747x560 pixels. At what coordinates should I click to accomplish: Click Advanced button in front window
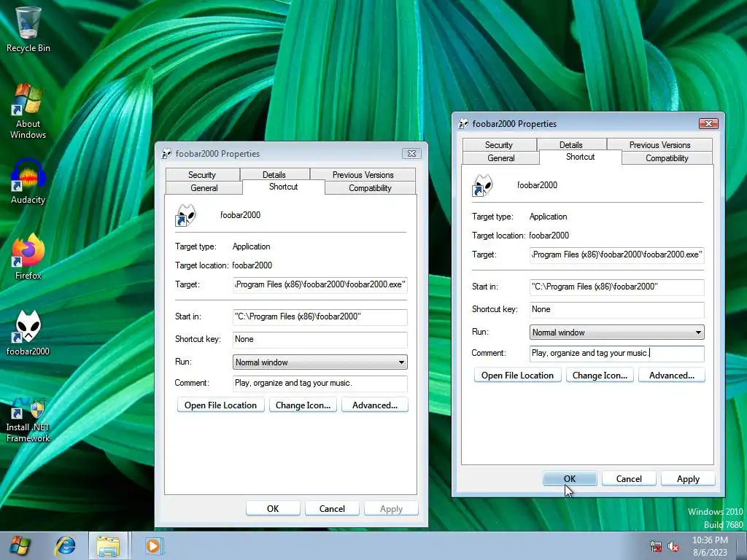[672, 376]
